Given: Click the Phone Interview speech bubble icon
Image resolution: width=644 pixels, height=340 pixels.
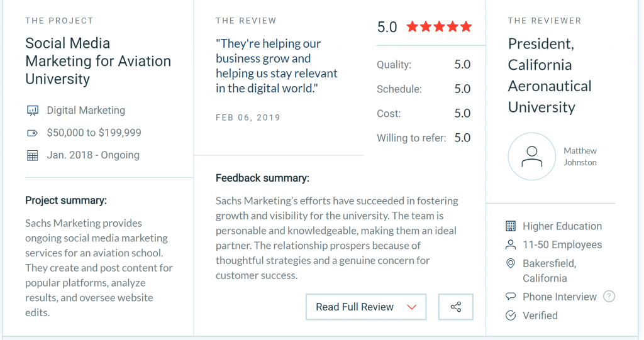Looking at the screenshot, I should point(511,297).
